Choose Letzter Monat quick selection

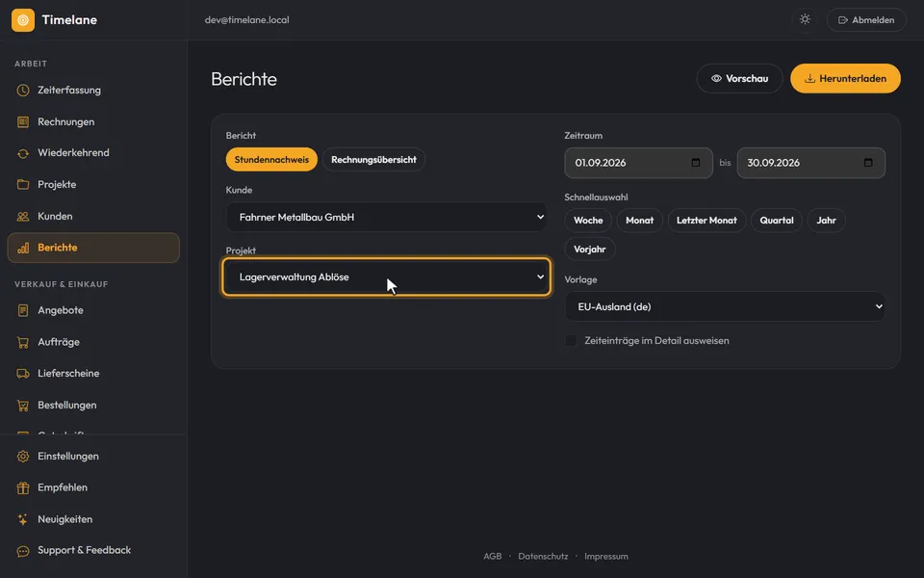706,221
